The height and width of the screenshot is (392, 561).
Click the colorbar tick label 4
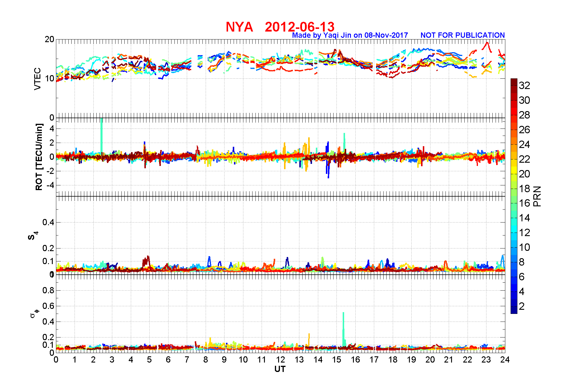tap(522, 291)
